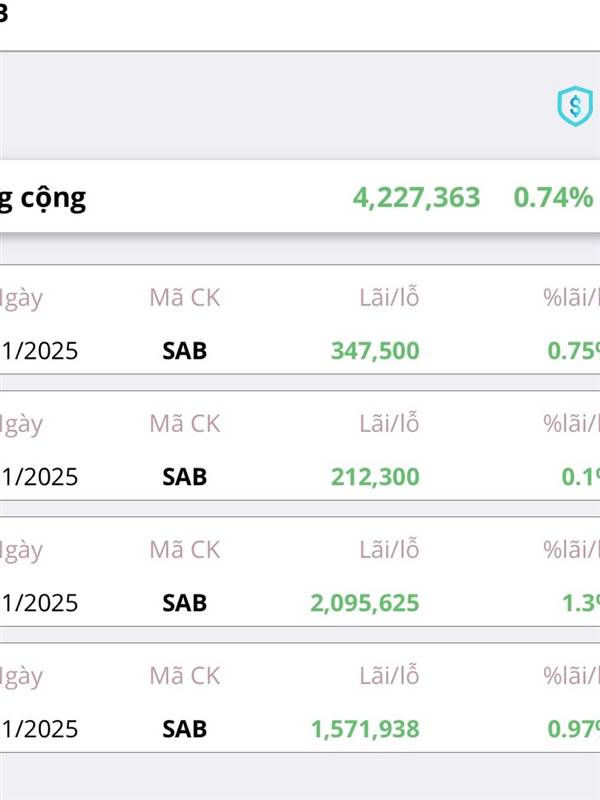The image size is (600, 800).
Task: Open SAB ticker with 212,300 profit
Action: [x=184, y=477]
